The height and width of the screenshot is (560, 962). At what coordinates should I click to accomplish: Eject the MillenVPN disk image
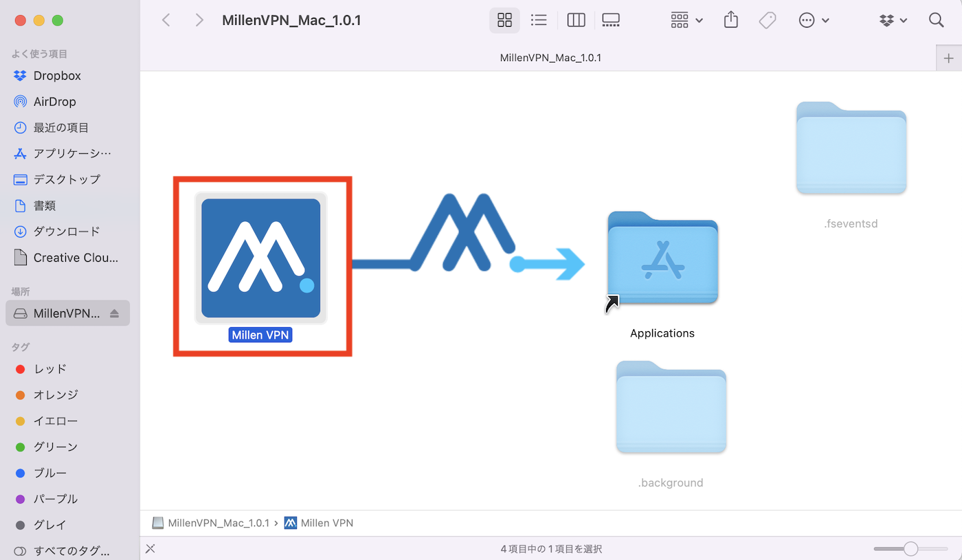pyautogui.click(x=114, y=313)
